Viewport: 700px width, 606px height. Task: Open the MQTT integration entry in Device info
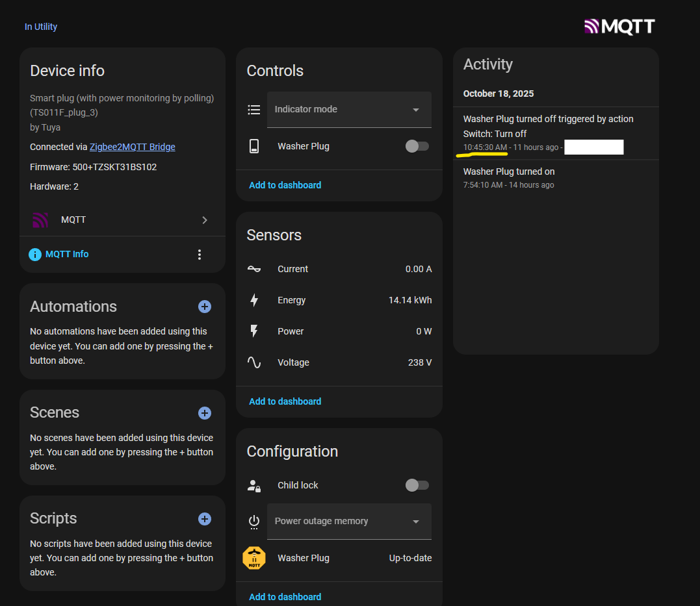(73, 220)
